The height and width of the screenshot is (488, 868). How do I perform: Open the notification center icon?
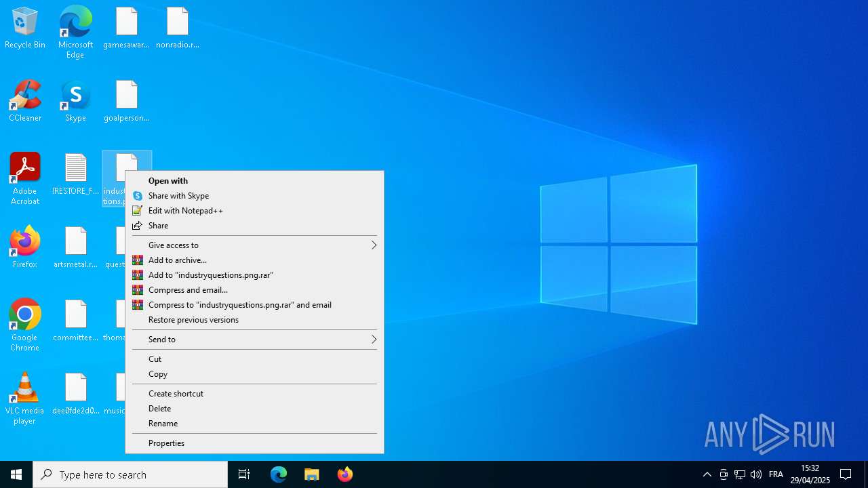pyautogui.click(x=846, y=474)
